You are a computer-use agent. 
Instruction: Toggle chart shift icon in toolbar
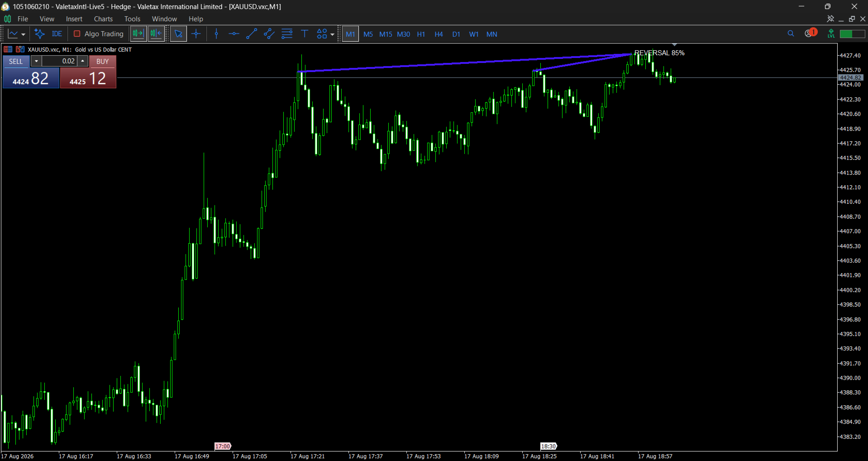(138, 34)
